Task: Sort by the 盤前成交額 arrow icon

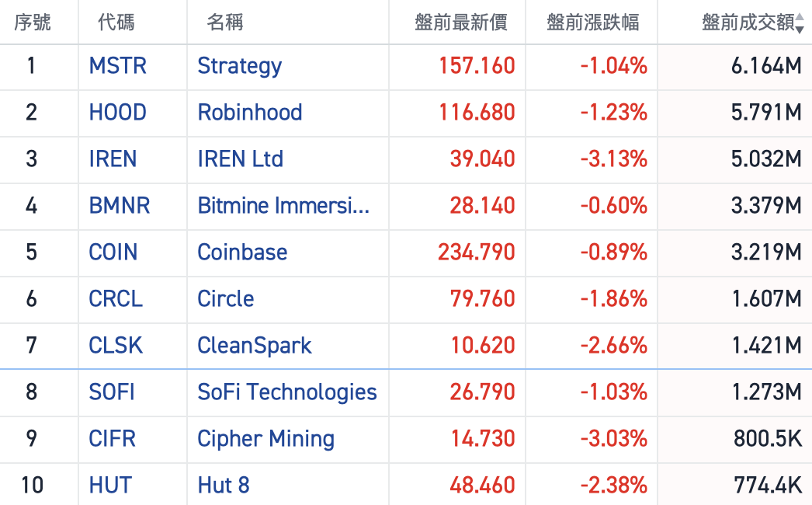Action: (800, 23)
